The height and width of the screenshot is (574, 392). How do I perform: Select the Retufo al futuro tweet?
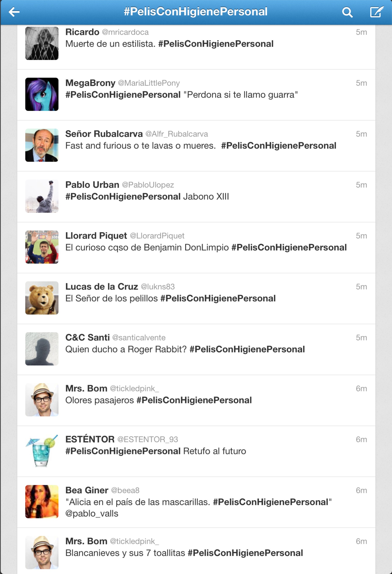tap(196, 451)
